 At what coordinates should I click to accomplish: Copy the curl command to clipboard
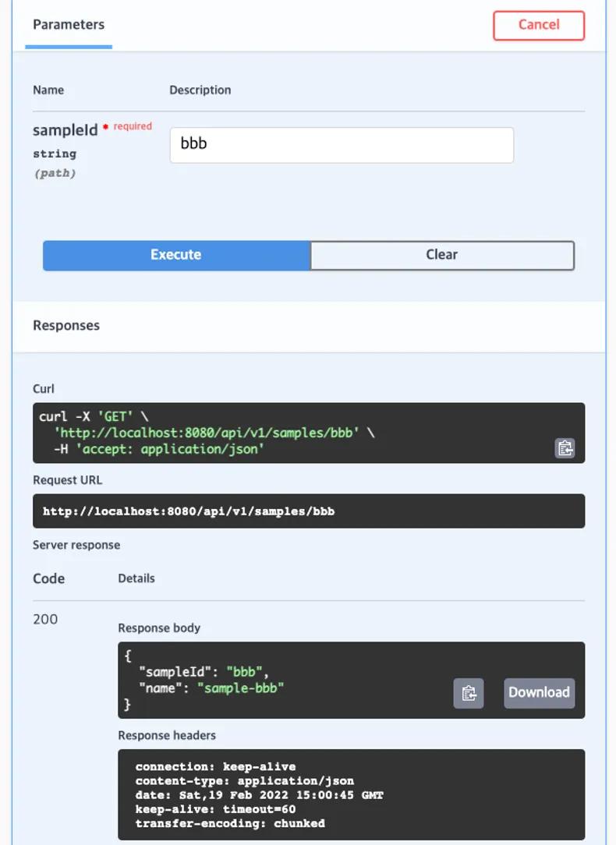565,447
